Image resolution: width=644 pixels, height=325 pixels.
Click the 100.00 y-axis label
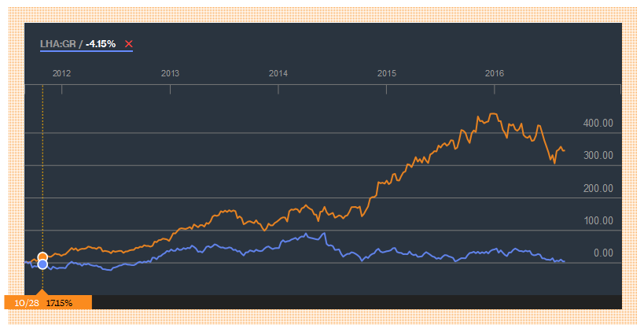(597, 220)
